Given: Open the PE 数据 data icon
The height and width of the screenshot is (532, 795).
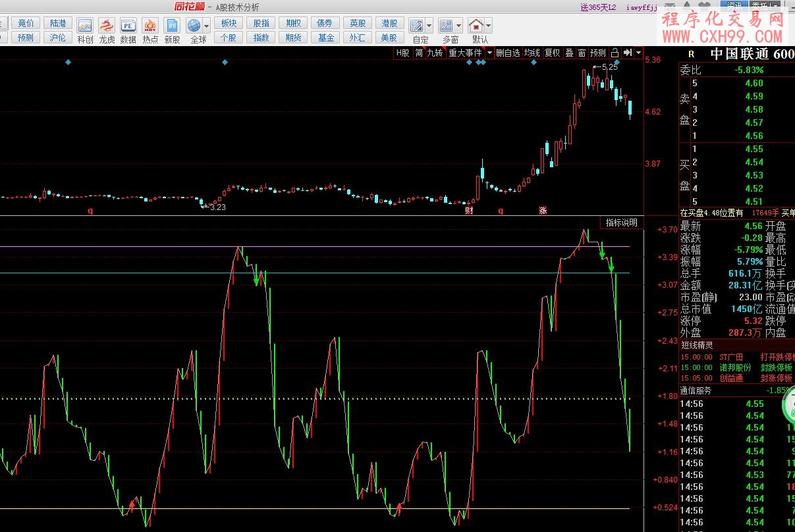Looking at the screenshot, I should [x=128, y=26].
